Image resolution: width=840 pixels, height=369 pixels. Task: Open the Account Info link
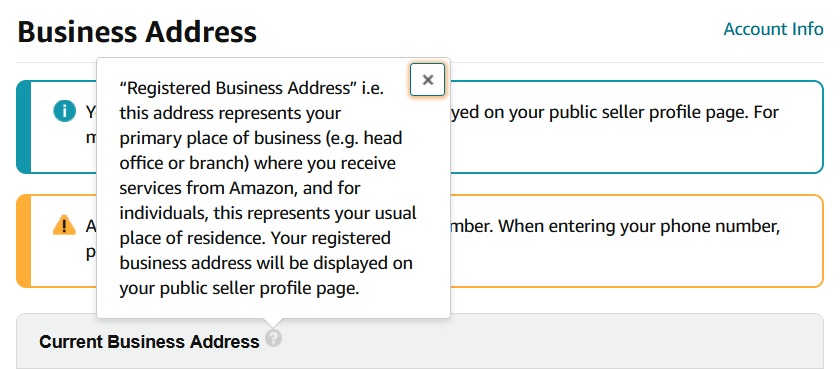pyautogui.click(x=773, y=29)
